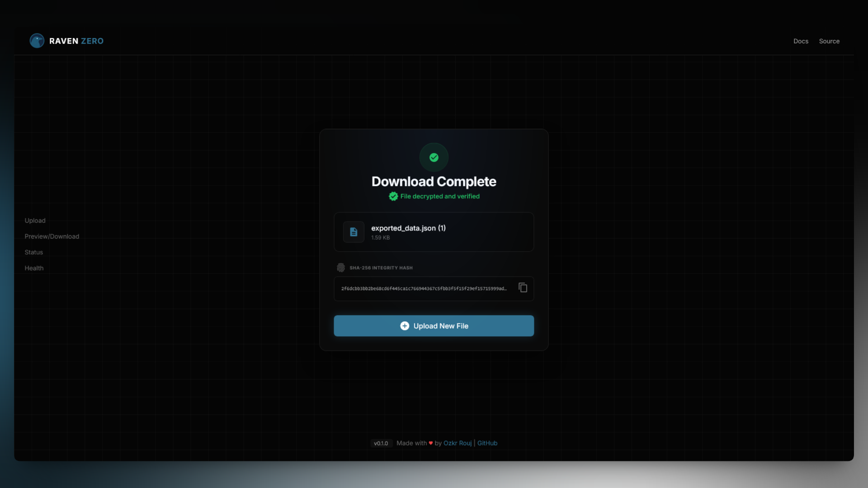Copy the SHA-256 hash using copy icon
The width and height of the screenshot is (868, 488).
pos(523,288)
